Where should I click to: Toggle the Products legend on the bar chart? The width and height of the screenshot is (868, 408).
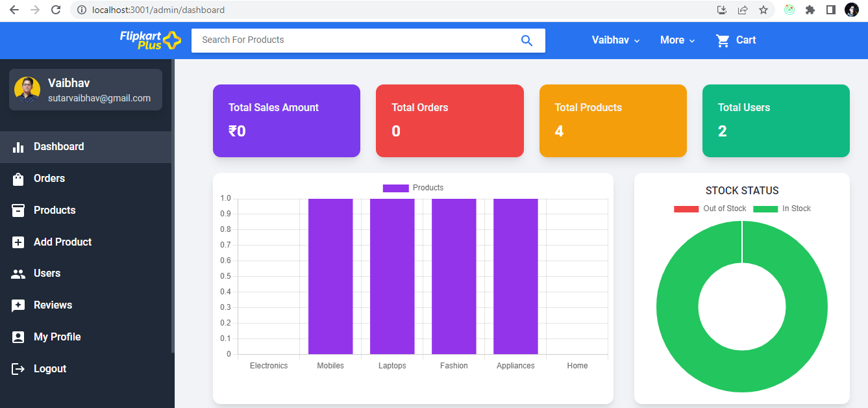(412, 187)
